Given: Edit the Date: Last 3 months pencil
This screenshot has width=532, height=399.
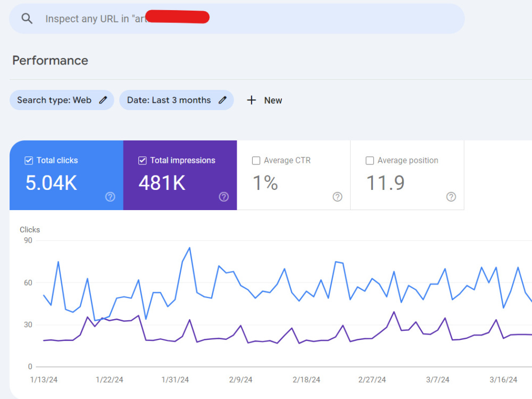Looking at the screenshot, I should click(x=222, y=100).
